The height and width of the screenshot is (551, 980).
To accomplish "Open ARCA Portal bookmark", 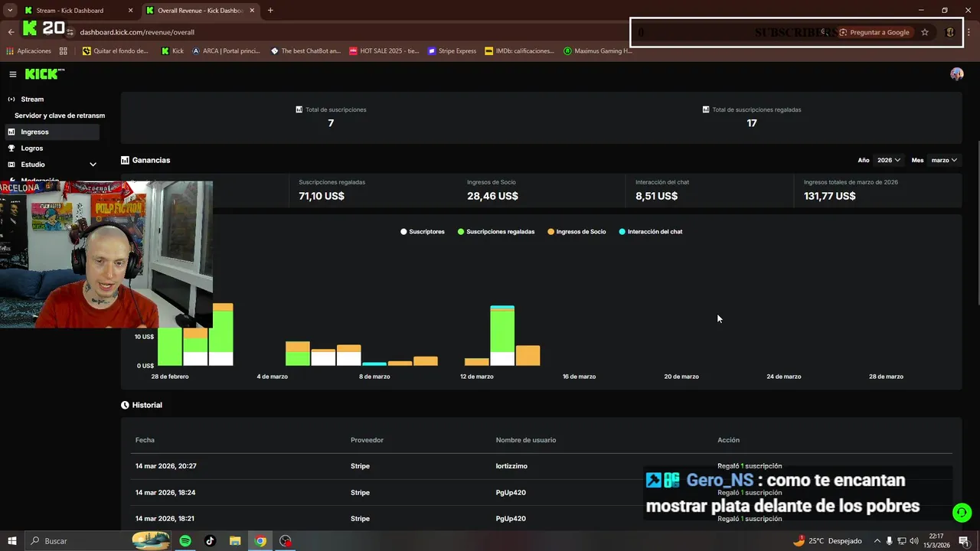I will 226,51.
